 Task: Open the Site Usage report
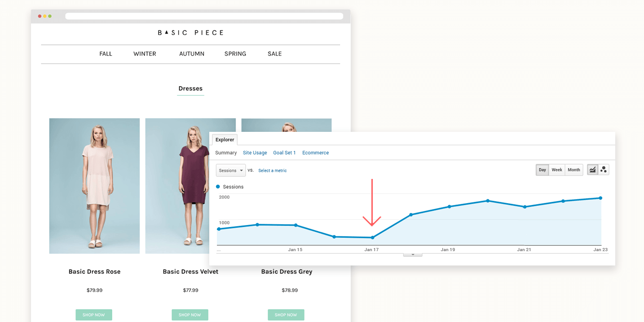click(x=255, y=152)
